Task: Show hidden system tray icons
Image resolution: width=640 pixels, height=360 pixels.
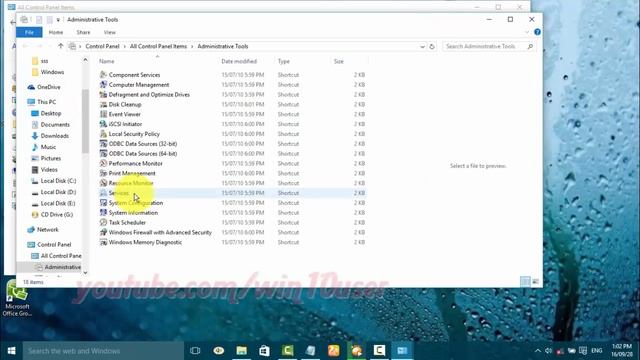Action: [x=538, y=351]
